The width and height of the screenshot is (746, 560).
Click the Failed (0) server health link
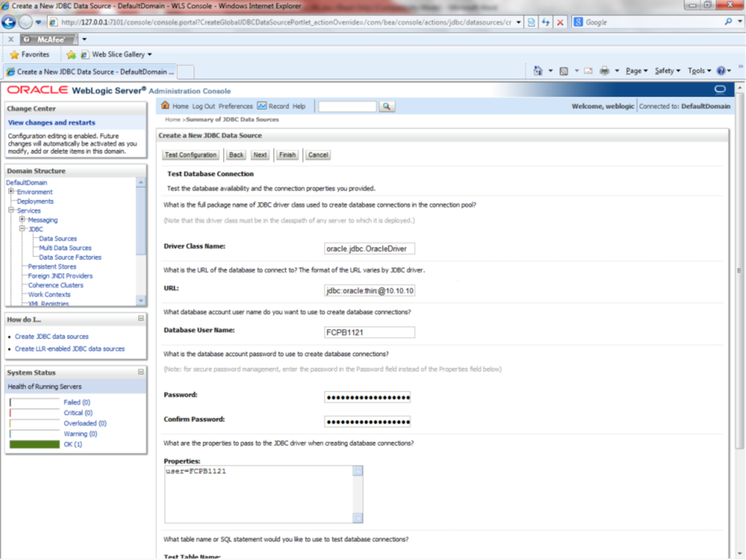coord(76,402)
